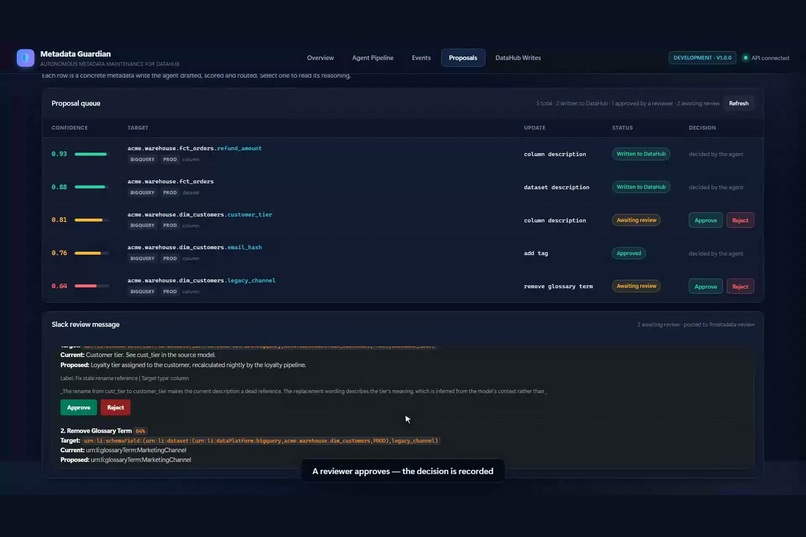806x537 pixels.
Task: Click green Approve button in Slack message
Action: (79, 408)
